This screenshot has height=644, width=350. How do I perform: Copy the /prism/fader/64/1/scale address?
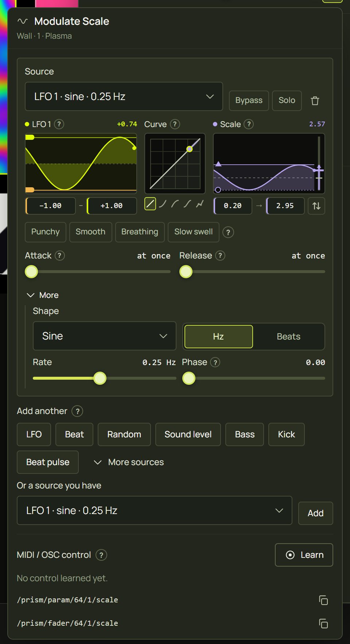pyautogui.click(x=323, y=624)
